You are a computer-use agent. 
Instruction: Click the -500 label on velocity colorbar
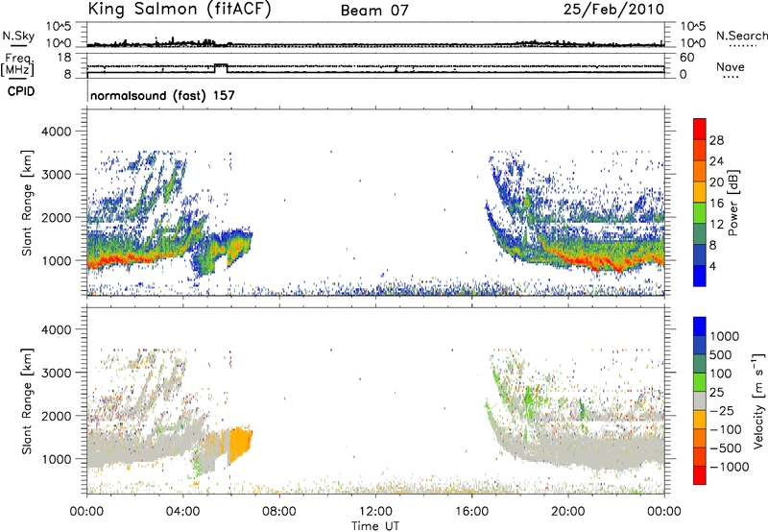726,448
